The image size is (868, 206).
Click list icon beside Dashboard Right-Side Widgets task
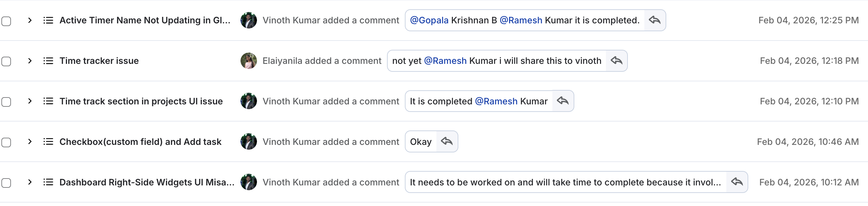point(48,182)
